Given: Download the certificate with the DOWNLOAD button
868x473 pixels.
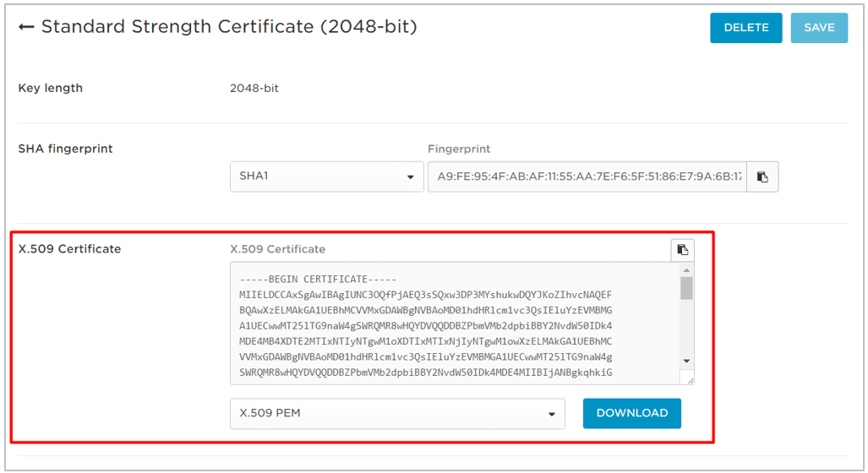Looking at the screenshot, I should [631, 413].
